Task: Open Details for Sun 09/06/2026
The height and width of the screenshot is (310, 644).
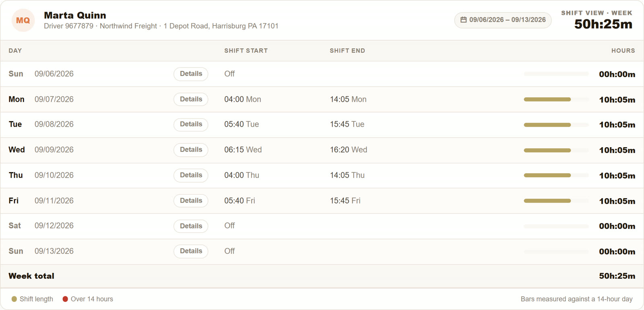Action: (x=191, y=74)
